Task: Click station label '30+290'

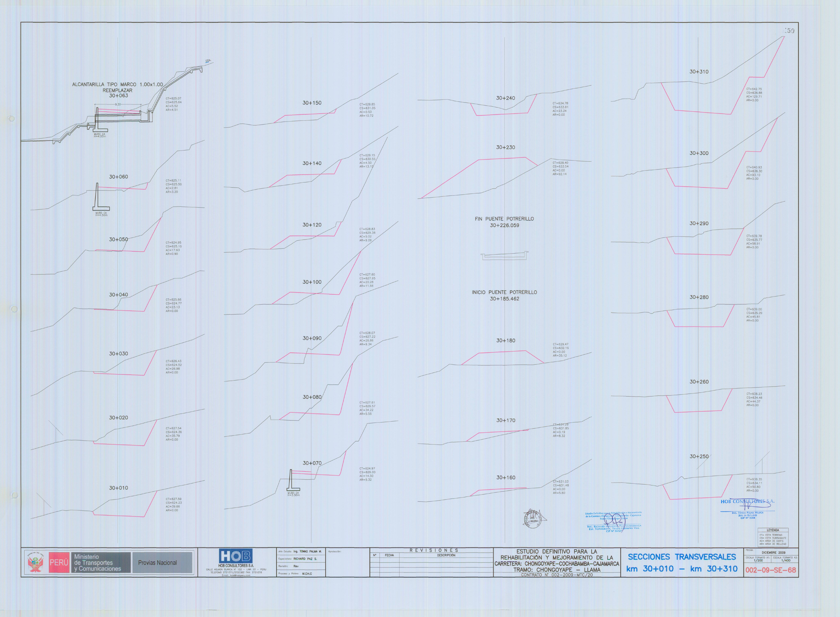Action: 699,223
